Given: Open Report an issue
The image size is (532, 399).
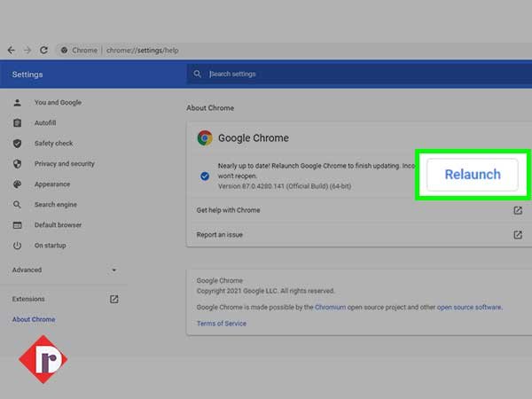Looking at the screenshot, I should click(x=220, y=235).
